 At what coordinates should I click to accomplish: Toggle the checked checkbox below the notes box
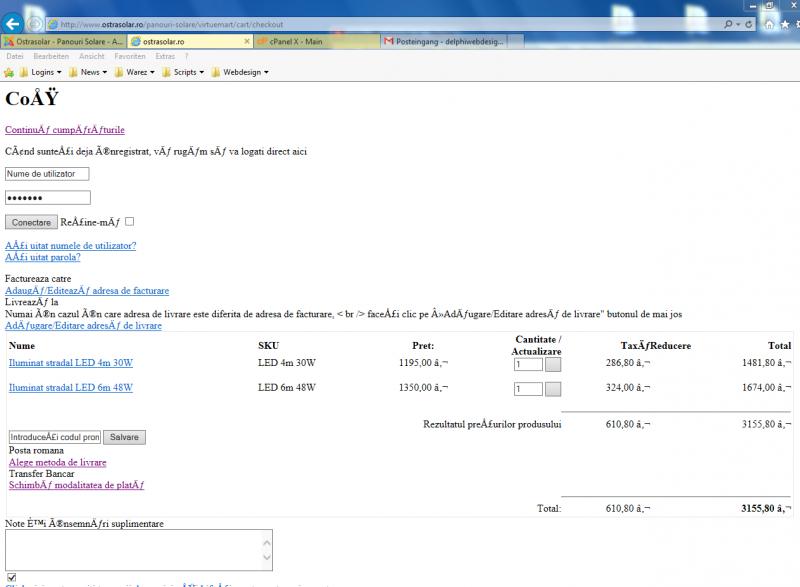(x=11, y=577)
